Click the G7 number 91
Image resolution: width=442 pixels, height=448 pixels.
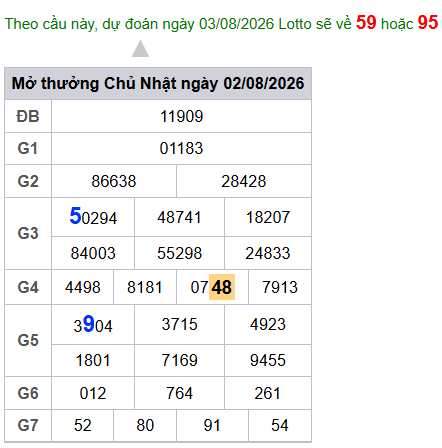pos(212,425)
